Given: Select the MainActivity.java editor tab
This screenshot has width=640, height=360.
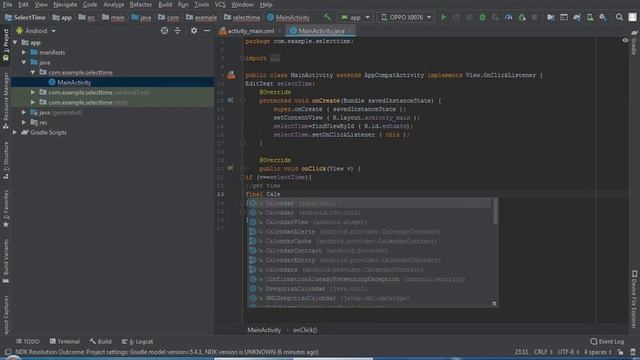Looking at the screenshot, I should (321, 31).
